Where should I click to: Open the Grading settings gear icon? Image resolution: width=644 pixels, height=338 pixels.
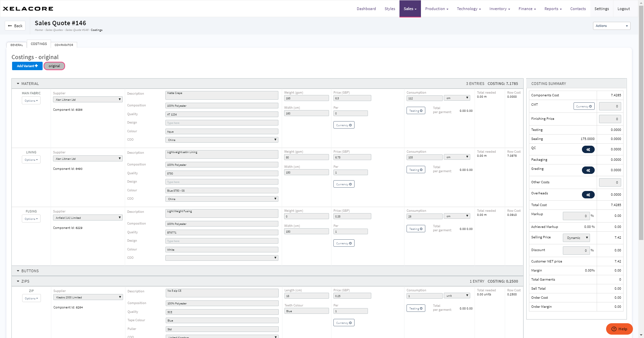click(588, 170)
